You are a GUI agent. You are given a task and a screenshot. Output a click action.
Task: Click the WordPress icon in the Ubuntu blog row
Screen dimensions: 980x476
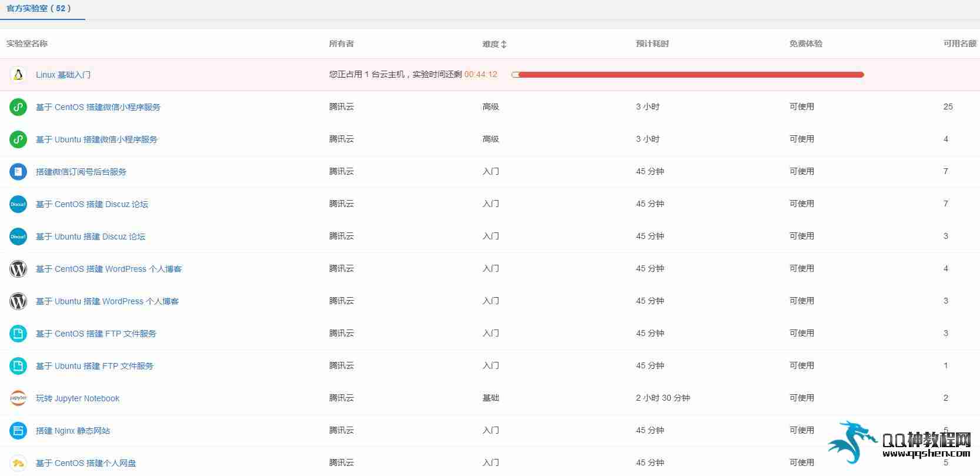pos(18,301)
